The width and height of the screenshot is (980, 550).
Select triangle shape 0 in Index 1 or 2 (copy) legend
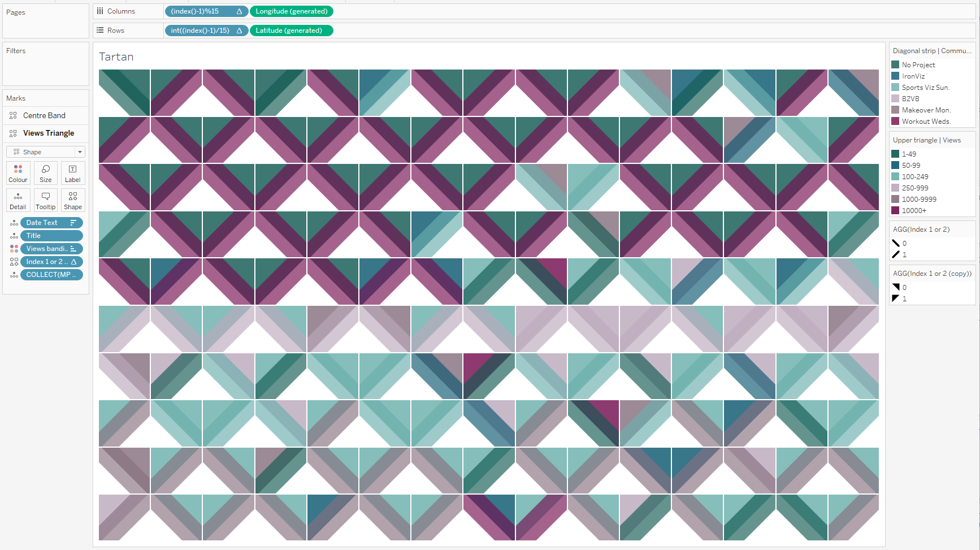[896, 287]
